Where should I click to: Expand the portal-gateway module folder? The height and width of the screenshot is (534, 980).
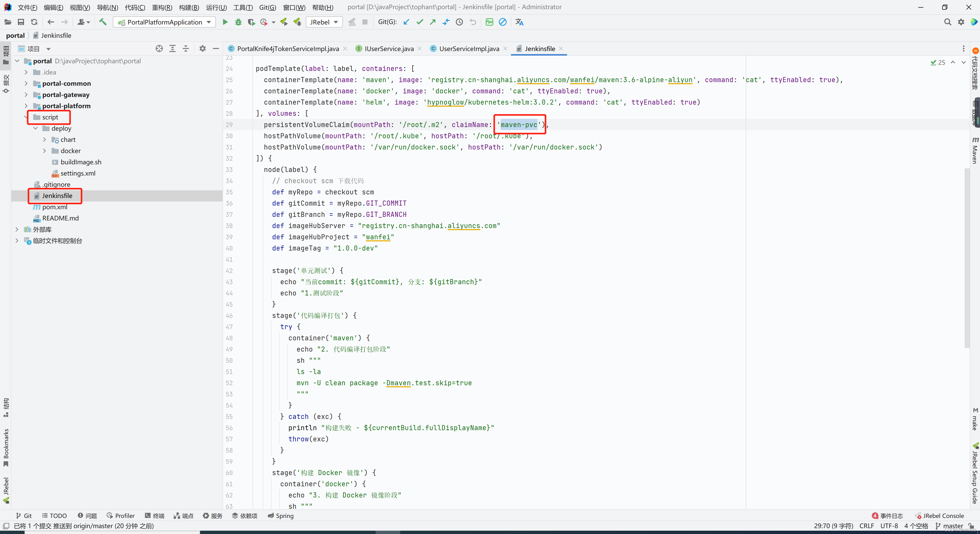pyautogui.click(x=26, y=95)
